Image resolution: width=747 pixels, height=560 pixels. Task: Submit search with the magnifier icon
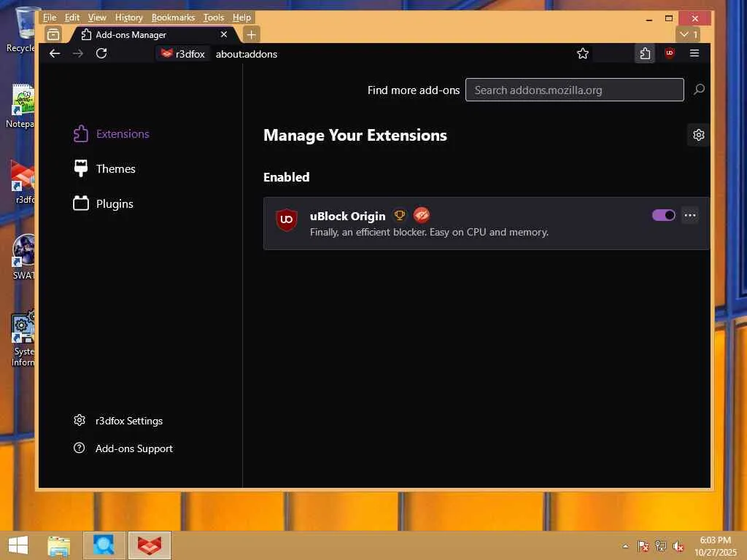click(x=699, y=90)
